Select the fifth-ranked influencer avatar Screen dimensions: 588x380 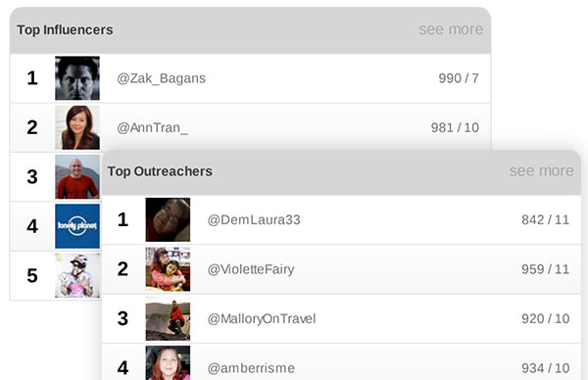click(x=77, y=275)
